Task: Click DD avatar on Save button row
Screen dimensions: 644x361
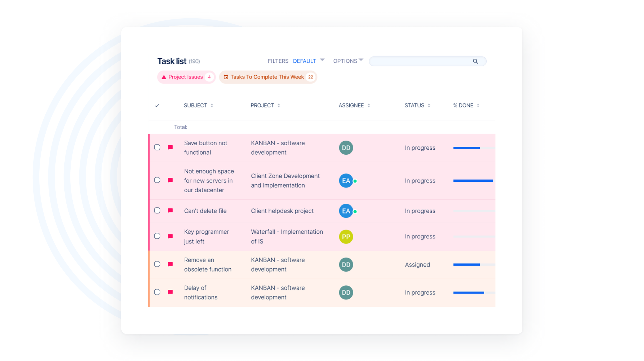Action: pyautogui.click(x=346, y=148)
